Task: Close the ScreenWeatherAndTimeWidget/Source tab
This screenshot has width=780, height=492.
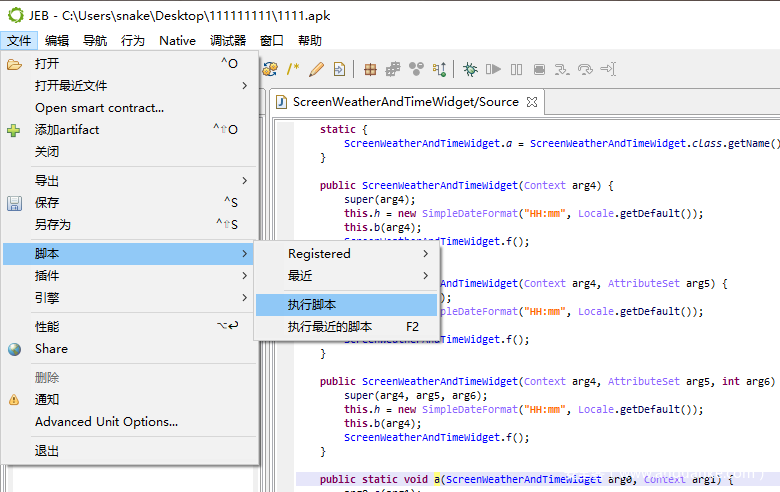Action: (532, 101)
